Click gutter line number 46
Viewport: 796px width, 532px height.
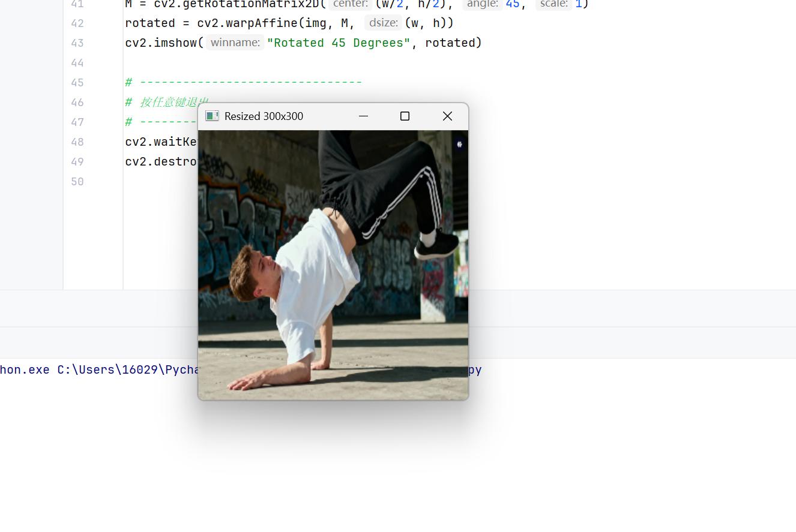click(x=77, y=103)
